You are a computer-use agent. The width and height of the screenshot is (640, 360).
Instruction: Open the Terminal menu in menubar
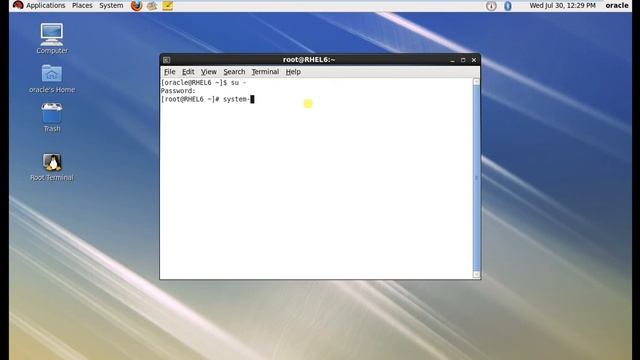click(x=265, y=72)
